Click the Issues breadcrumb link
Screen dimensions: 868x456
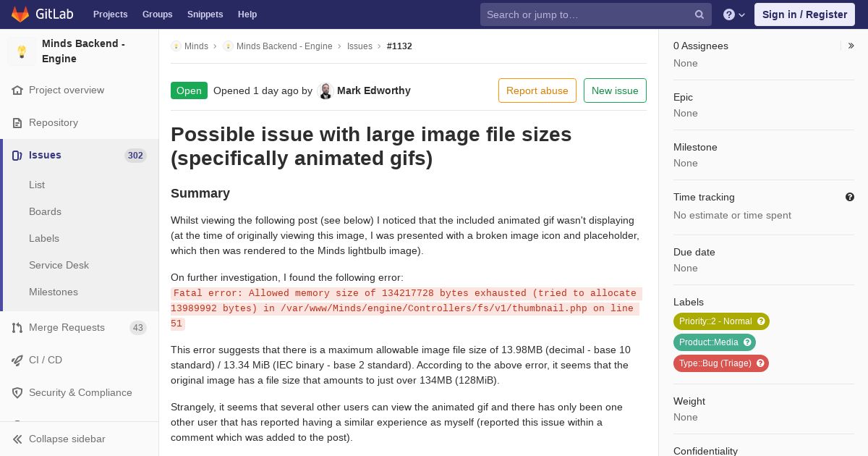point(359,46)
